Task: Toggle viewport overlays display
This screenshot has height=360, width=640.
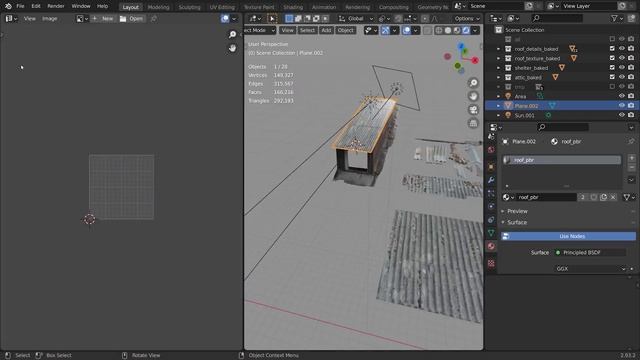Action: pos(407,30)
